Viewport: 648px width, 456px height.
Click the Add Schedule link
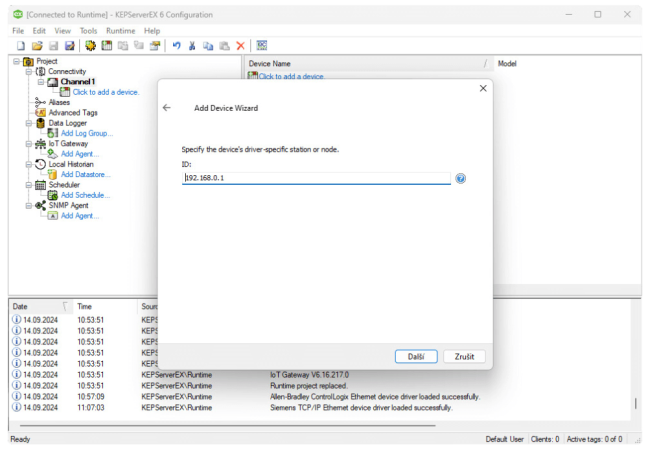pos(86,195)
